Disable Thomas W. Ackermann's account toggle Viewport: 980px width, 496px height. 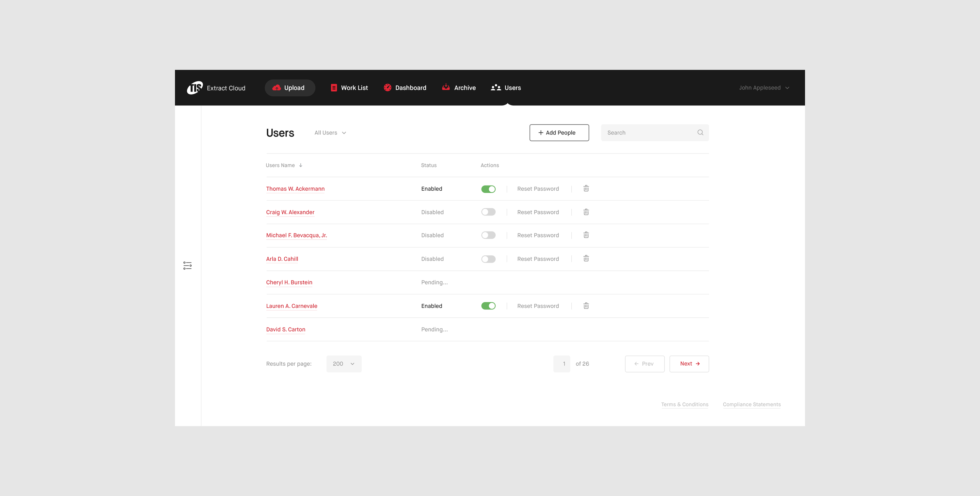(488, 189)
